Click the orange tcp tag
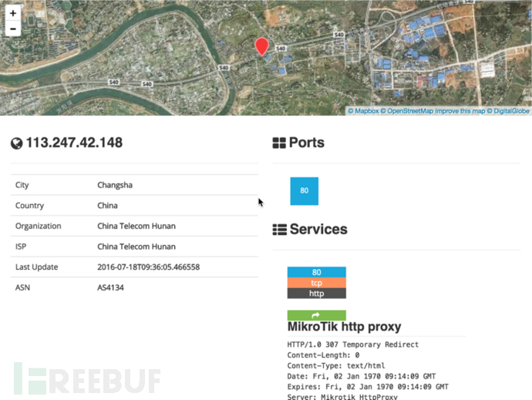Image resolution: width=532 pixels, height=400 pixels. [x=316, y=283]
